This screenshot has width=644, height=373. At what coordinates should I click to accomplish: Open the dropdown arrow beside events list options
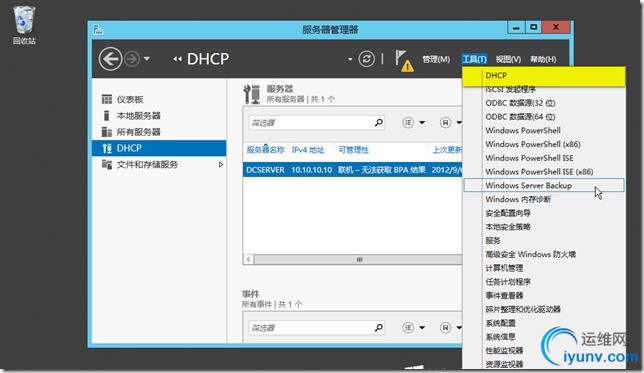[422, 327]
